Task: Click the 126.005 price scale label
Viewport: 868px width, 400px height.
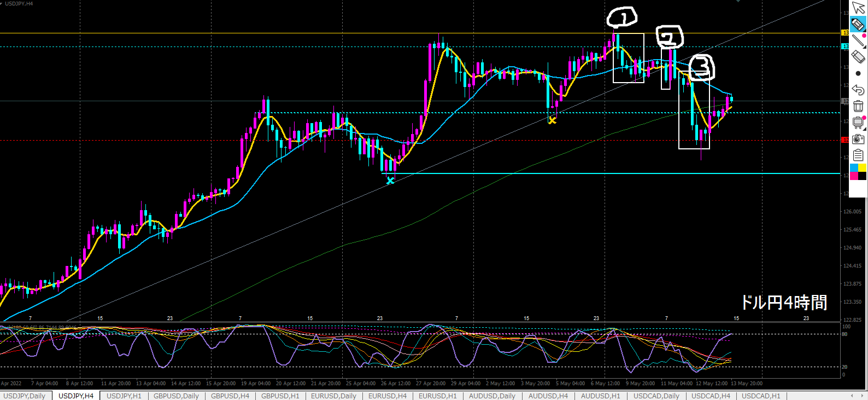Action: pyautogui.click(x=853, y=212)
